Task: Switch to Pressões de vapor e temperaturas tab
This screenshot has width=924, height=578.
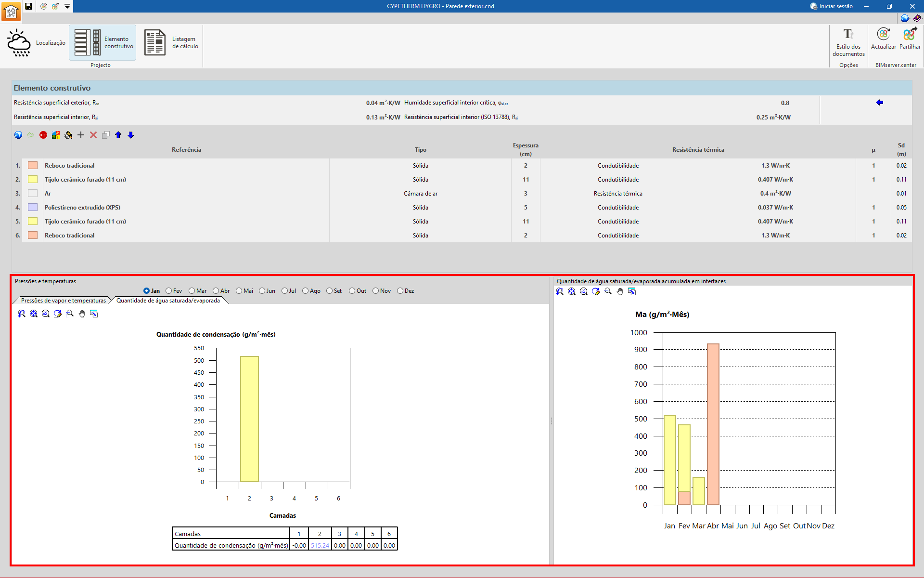Action: click(63, 301)
